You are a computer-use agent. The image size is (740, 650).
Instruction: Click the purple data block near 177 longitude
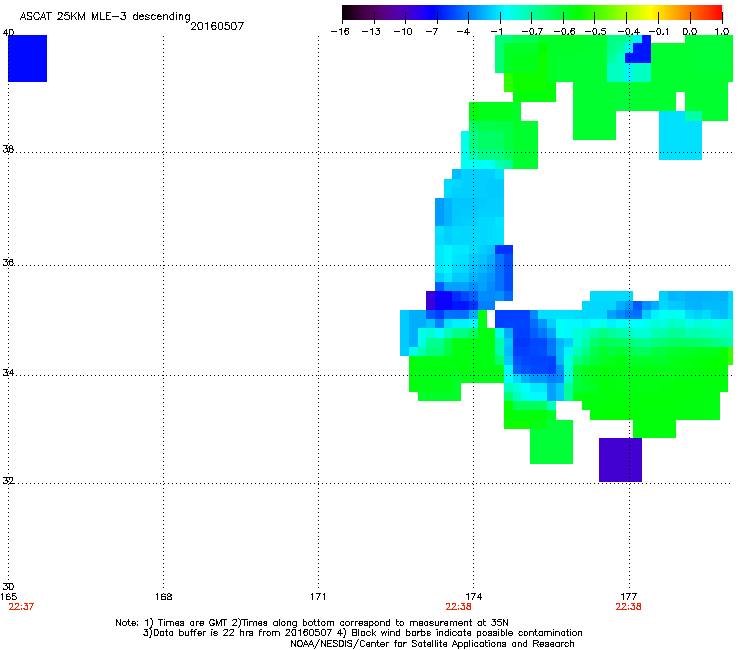(620, 460)
